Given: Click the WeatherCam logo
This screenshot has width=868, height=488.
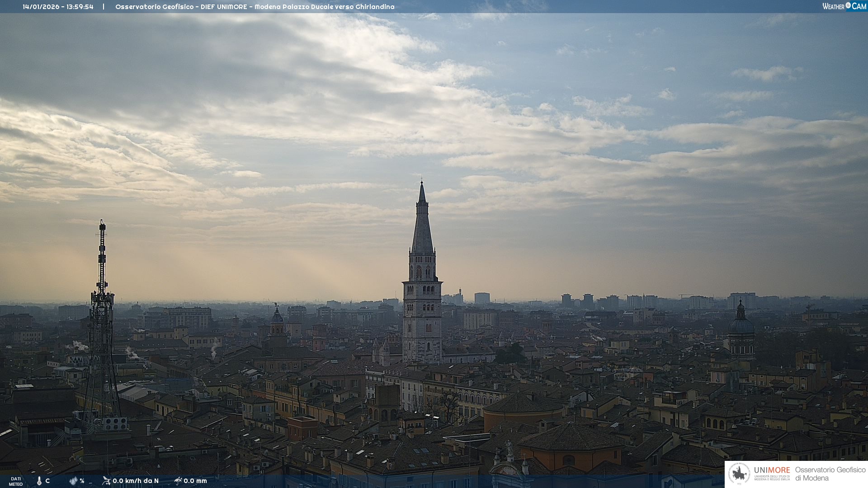Looking at the screenshot, I should [x=844, y=6].
